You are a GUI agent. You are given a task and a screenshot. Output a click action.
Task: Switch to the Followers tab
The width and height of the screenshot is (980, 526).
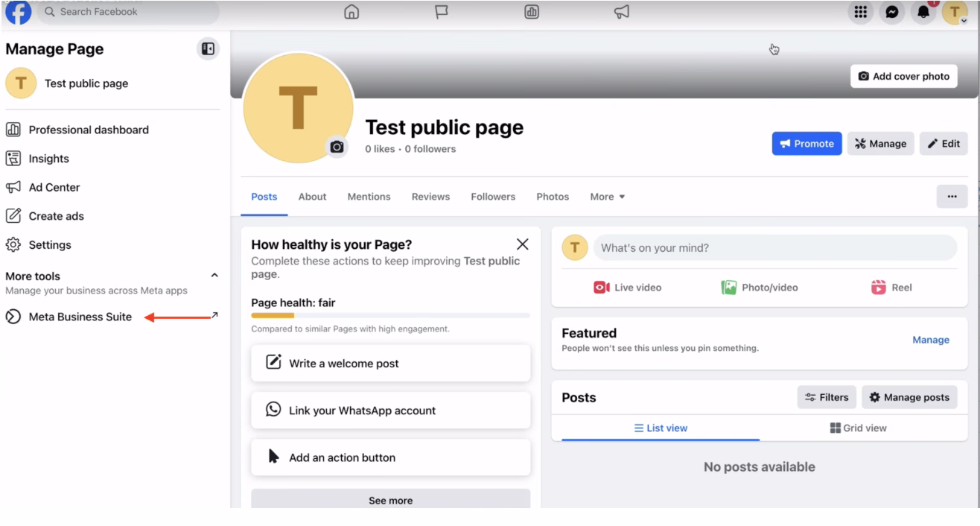(x=493, y=197)
